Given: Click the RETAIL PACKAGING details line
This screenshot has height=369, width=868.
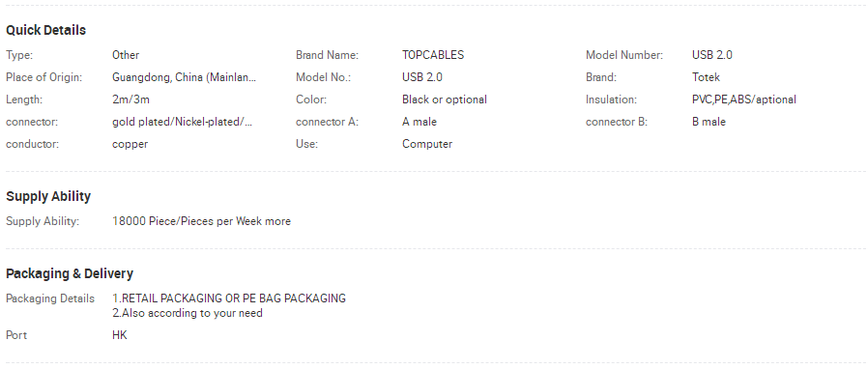Looking at the screenshot, I should pyautogui.click(x=229, y=298).
